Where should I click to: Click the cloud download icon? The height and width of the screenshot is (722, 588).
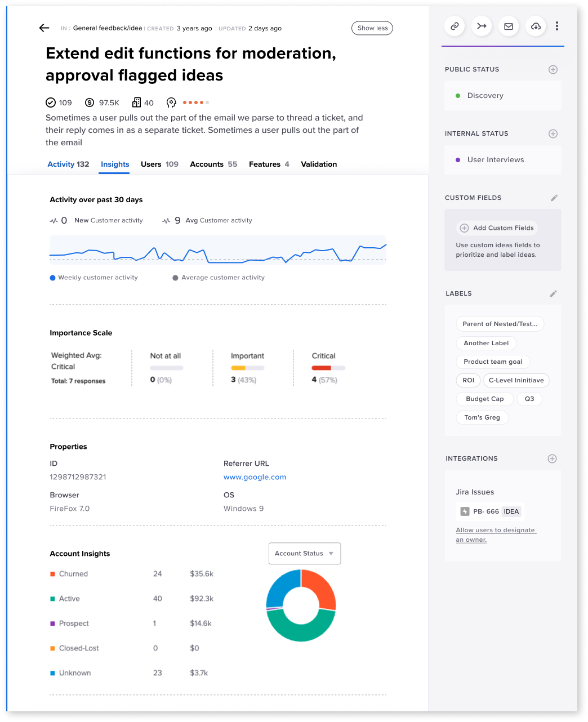click(x=536, y=26)
